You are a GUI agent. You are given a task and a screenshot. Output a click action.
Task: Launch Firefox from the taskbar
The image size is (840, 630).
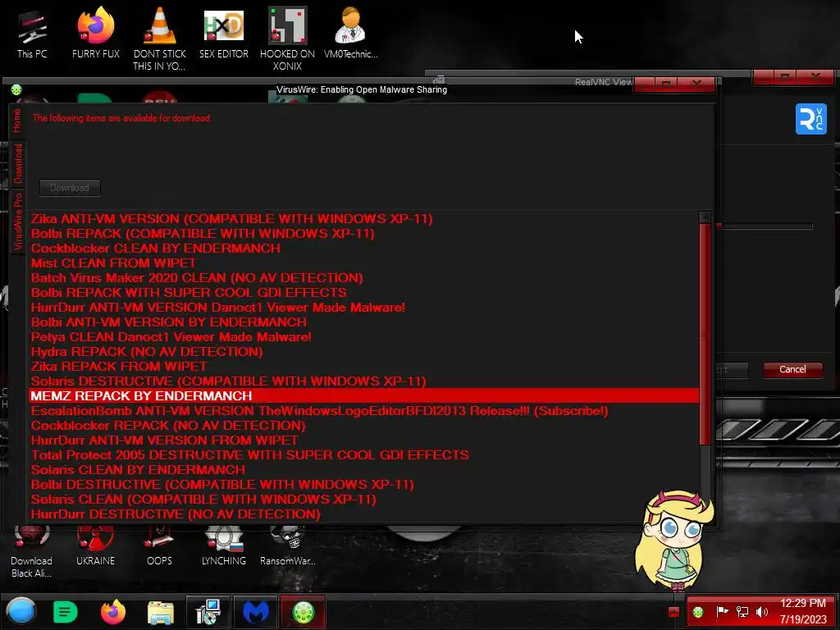(x=113, y=612)
